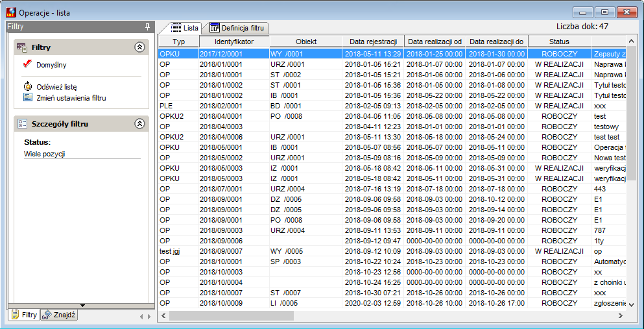The width and height of the screenshot is (644, 329).
Task: Click the Liczba dok: 47 counter
Action: [582, 27]
